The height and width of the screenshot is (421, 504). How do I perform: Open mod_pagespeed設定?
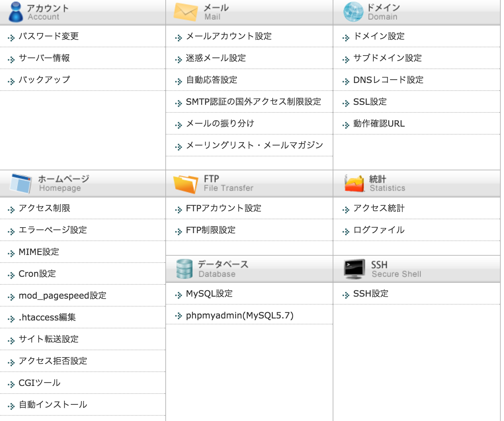63,295
